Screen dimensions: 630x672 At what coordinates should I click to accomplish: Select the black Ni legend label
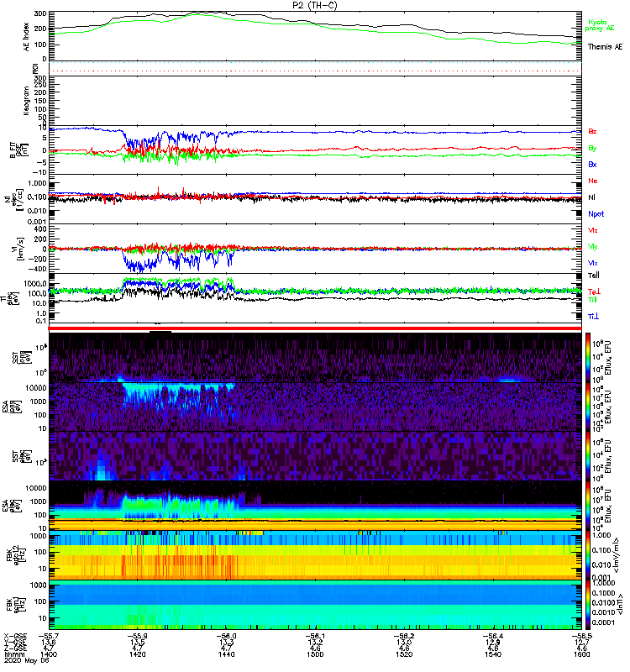tap(591, 197)
